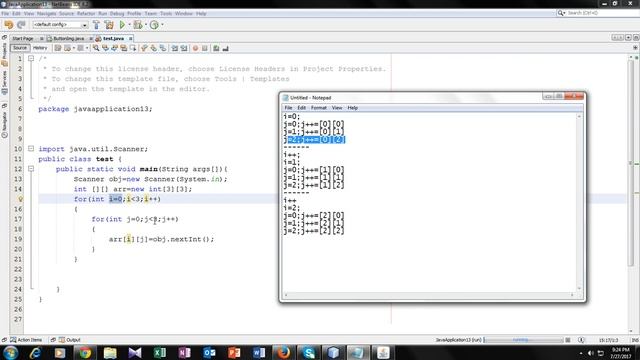The width and height of the screenshot is (640, 360).
Task: Switch to the ButtonImg.java tab
Action: [x=68, y=38]
